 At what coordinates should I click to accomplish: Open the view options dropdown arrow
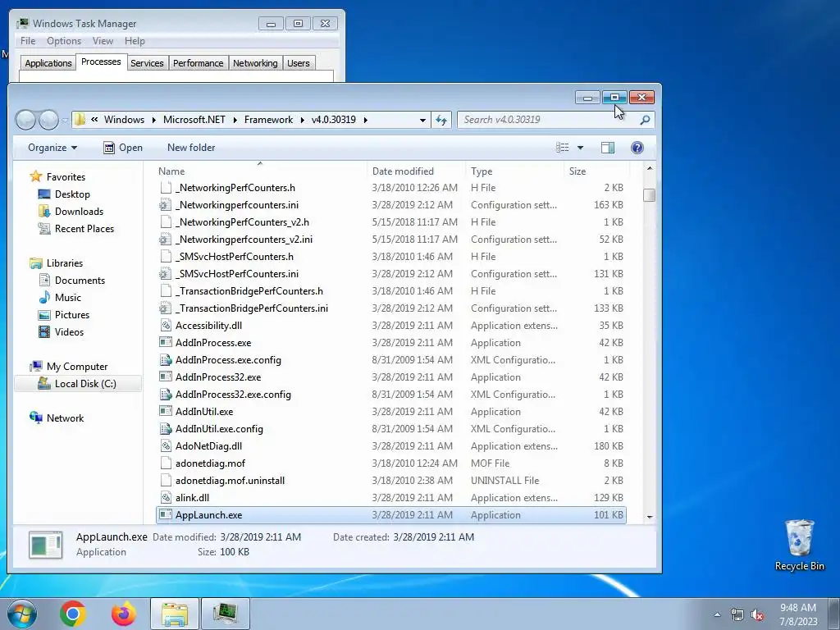(580, 148)
